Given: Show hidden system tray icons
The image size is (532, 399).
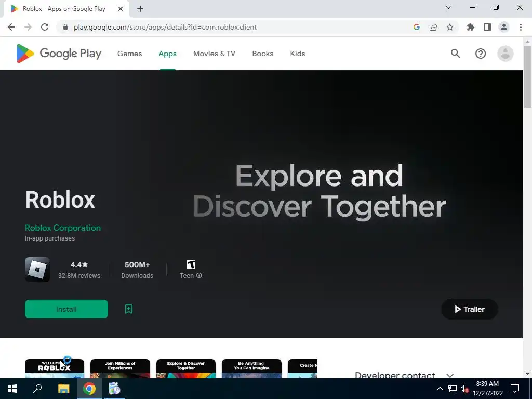Looking at the screenshot, I should coord(440,389).
